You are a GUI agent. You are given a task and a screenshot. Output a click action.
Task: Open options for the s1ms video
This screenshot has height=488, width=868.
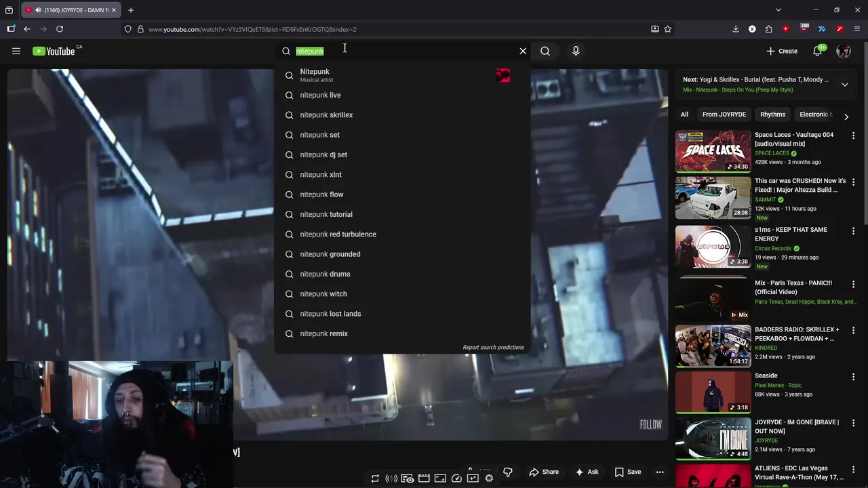tap(853, 231)
